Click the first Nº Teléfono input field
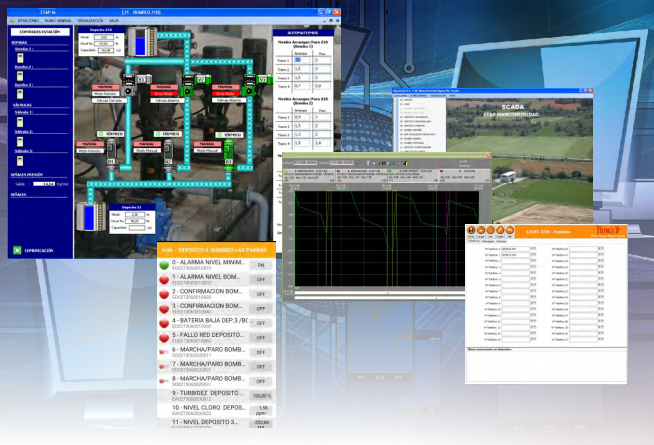The width and height of the screenshot is (654, 445). [516, 249]
